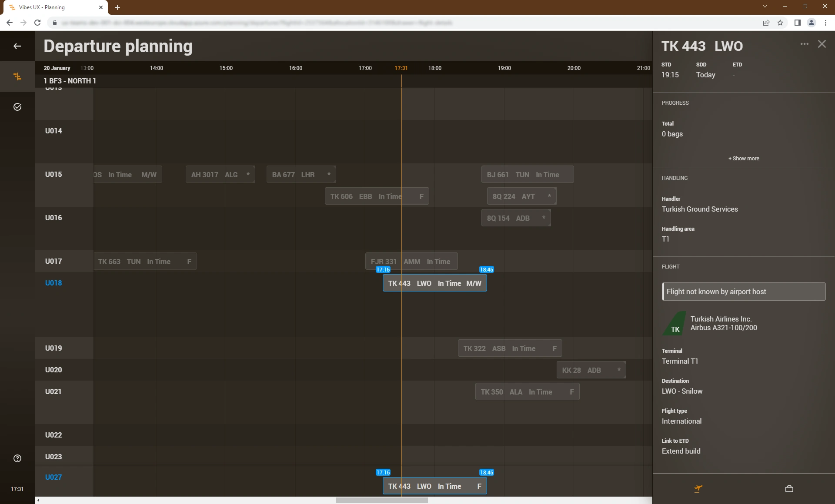Select the TK 322 ASB flight block
This screenshot has width=835, height=504.
[x=510, y=348]
